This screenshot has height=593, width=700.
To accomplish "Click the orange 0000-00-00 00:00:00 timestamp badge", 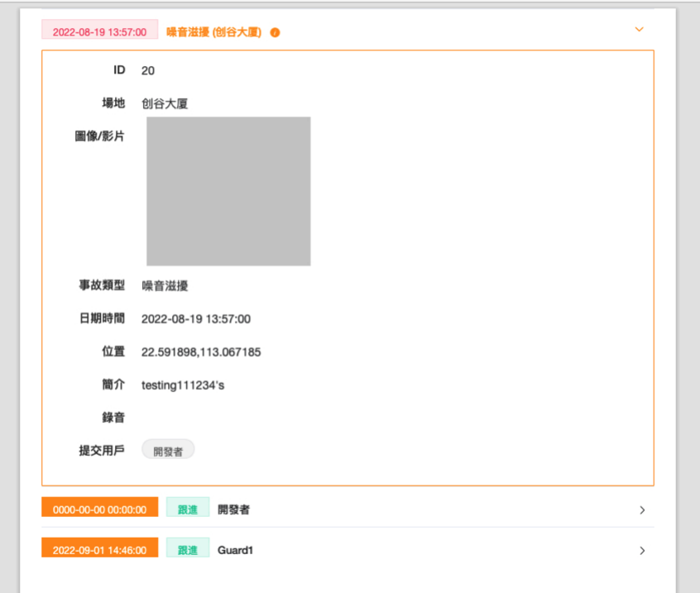I will coord(99,509).
